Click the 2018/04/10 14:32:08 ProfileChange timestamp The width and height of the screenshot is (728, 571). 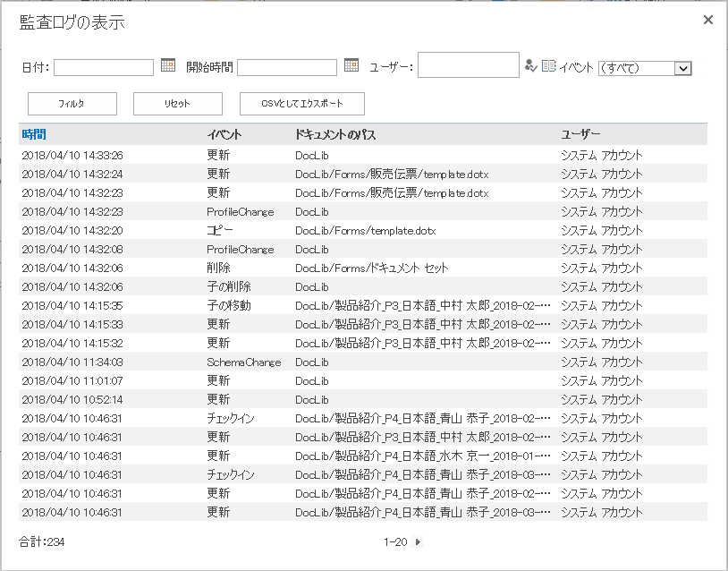click(x=72, y=249)
